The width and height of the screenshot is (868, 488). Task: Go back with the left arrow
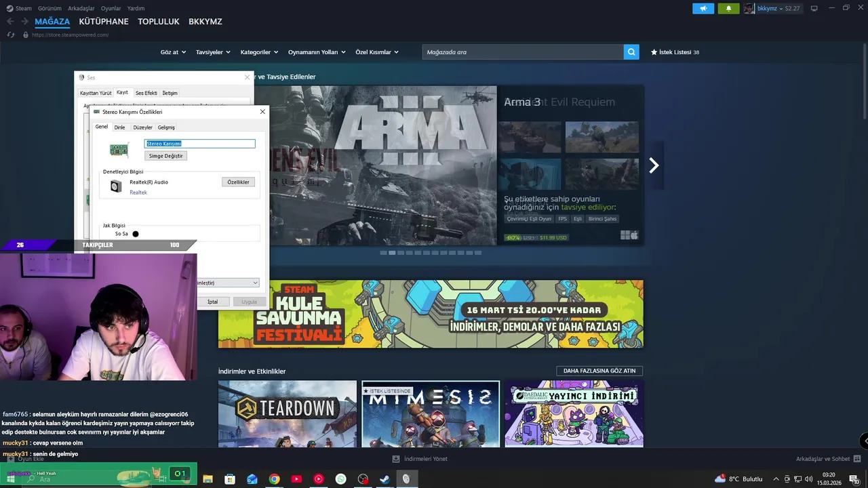point(10,22)
